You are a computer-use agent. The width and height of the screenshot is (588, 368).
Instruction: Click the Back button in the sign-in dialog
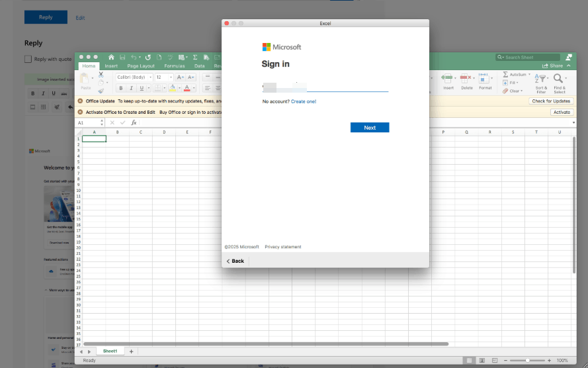tap(235, 261)
